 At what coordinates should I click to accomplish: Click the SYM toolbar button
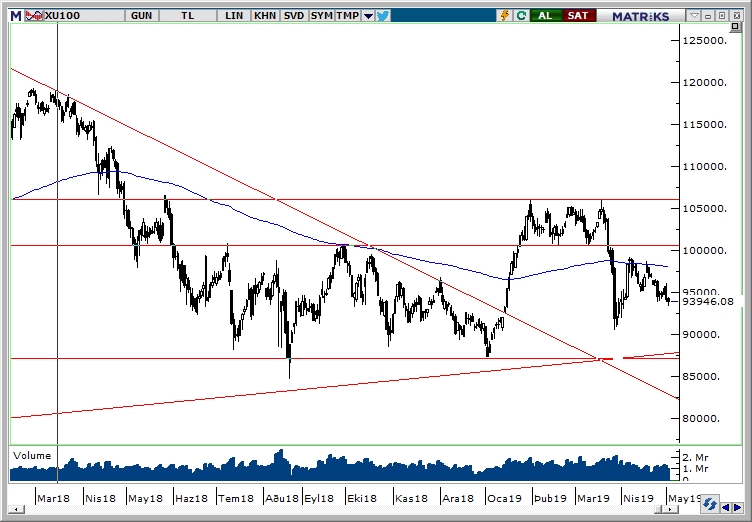tap(321, 16)
